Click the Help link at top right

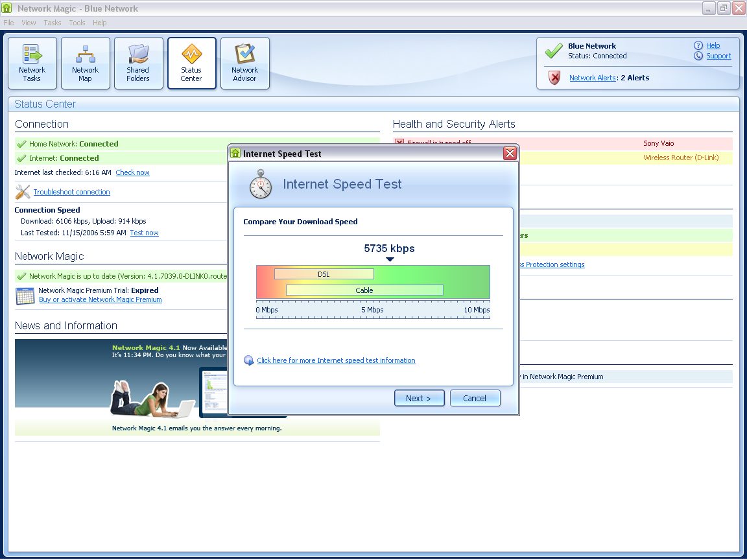pos(713,45)
